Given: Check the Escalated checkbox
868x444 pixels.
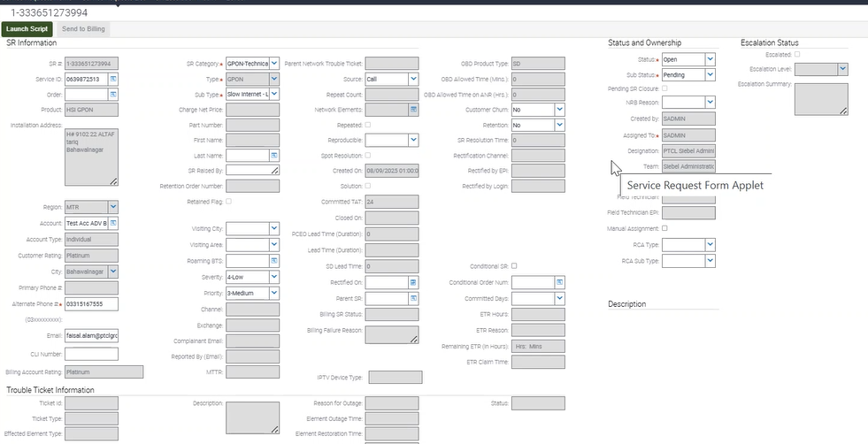Looking at the screenshot, I should (797, 55).
